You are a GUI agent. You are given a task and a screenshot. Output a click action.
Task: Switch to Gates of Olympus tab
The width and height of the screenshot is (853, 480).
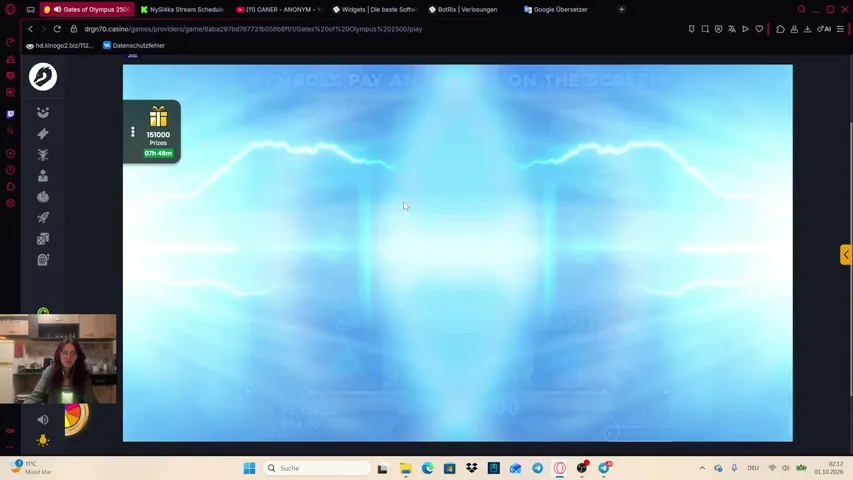(88, 9)
